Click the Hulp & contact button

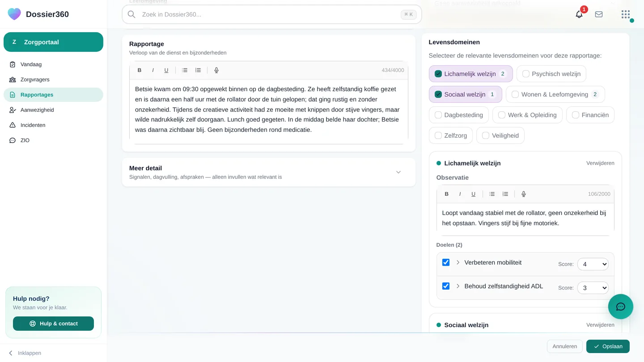pyautogui.click(x=53, y=324)
